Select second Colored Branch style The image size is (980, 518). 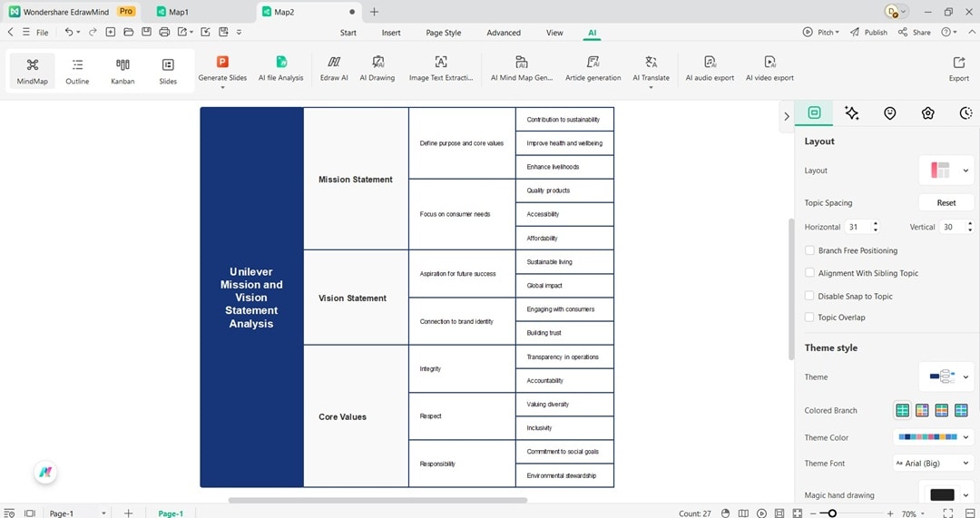pos(922,410)
